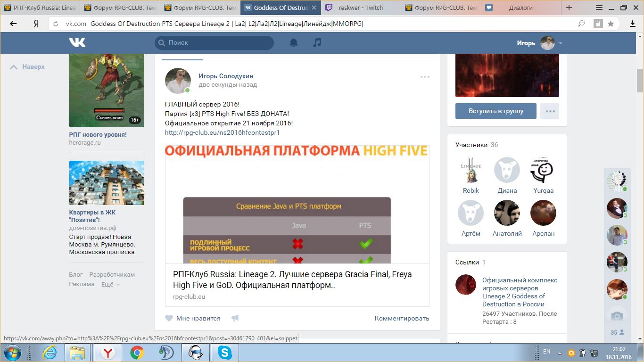The image size is (644, 362).
Task: Open post author's avatar photo
Action: pyautogui.click(x=178, y=81)
